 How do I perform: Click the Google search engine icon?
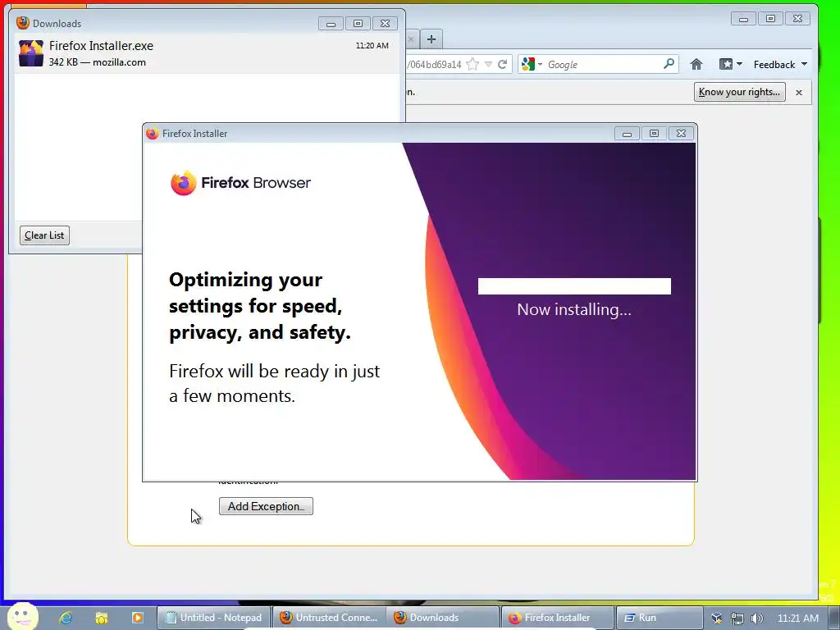(528, 64)
